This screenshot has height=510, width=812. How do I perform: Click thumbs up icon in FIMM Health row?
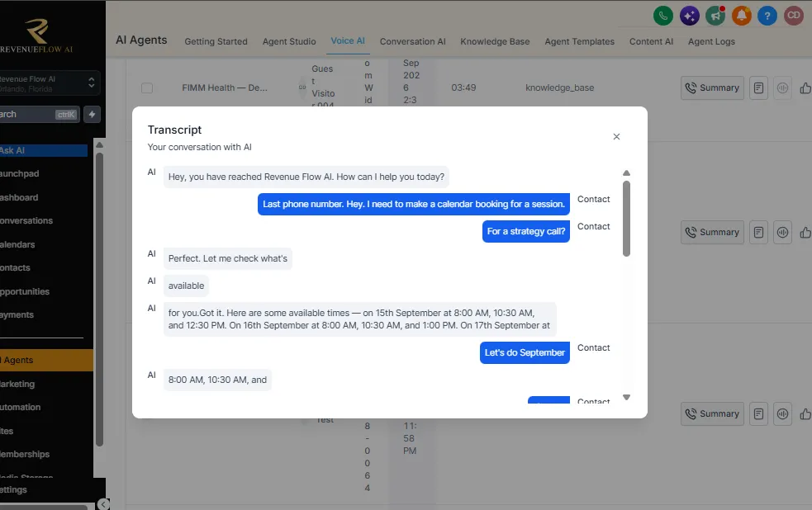pyautogui.click(x=805, y=88)
